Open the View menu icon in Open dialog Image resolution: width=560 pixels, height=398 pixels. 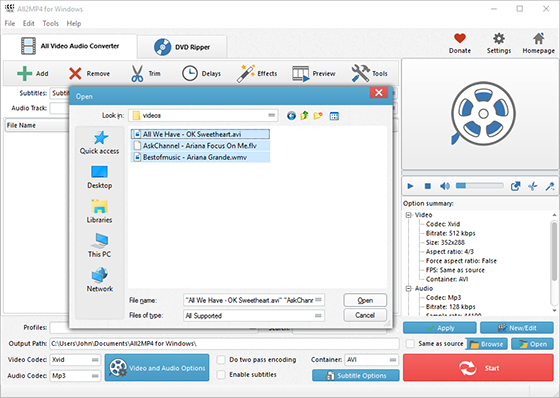coord(334,116)
